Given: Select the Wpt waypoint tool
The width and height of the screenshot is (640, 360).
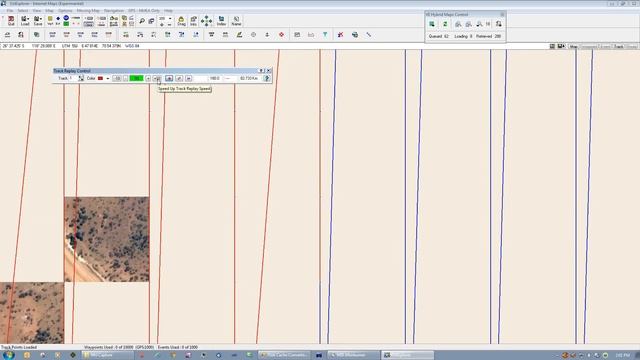Looking at the screenshot, I should point(50,21).
